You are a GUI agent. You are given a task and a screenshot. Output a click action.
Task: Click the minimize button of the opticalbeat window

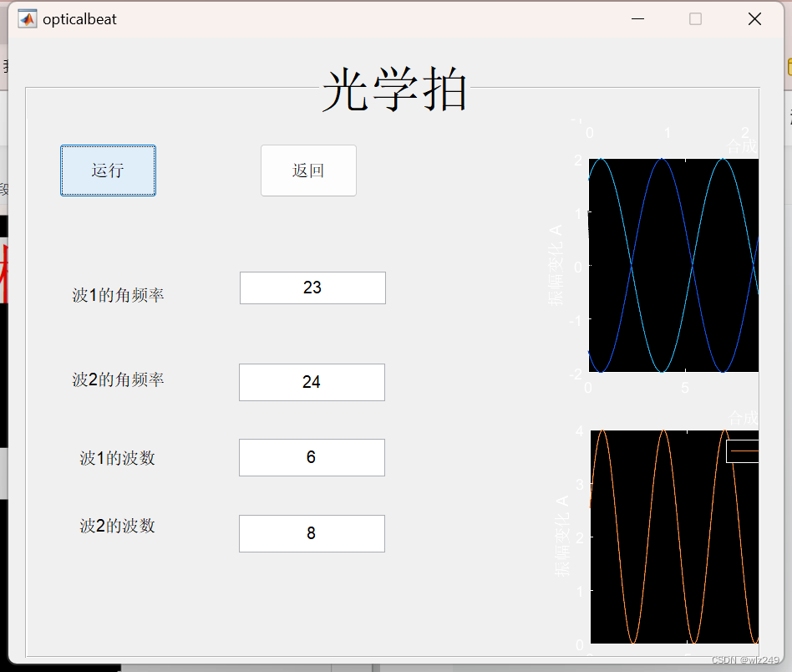[637, 18]
